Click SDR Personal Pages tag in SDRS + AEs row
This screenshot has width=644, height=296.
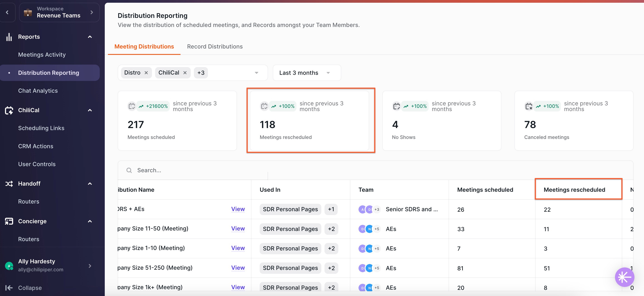pyautogui.click(x=290, y=209)
